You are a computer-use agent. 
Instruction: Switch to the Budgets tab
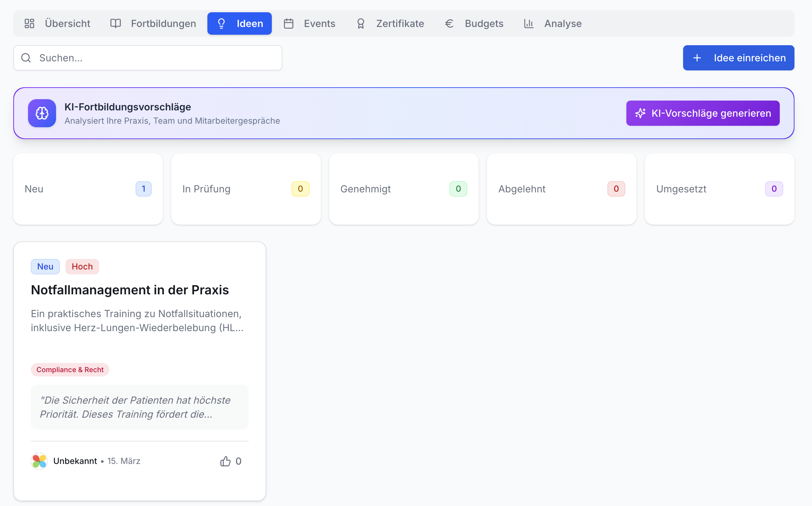click(474, 23)
